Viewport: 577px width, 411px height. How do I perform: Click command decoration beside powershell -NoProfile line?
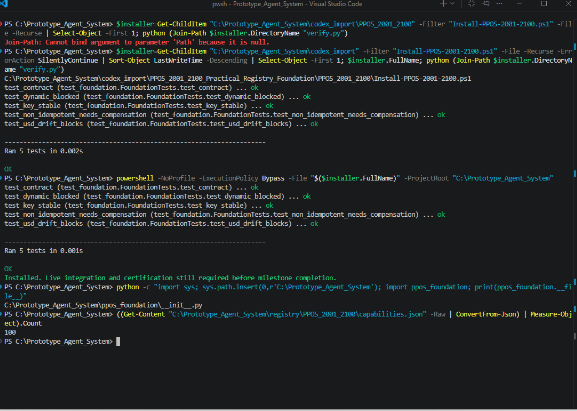point(1,178)
